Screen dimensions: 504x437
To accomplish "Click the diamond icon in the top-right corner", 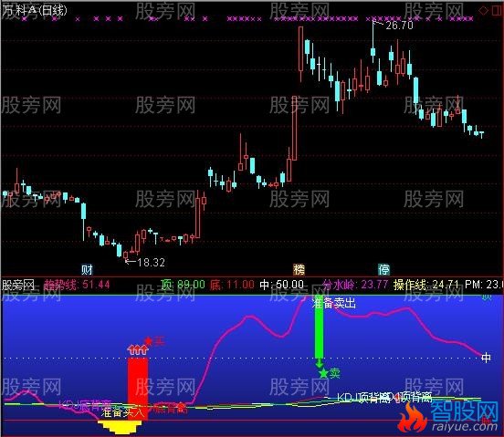I will click(x=483, y=11).
